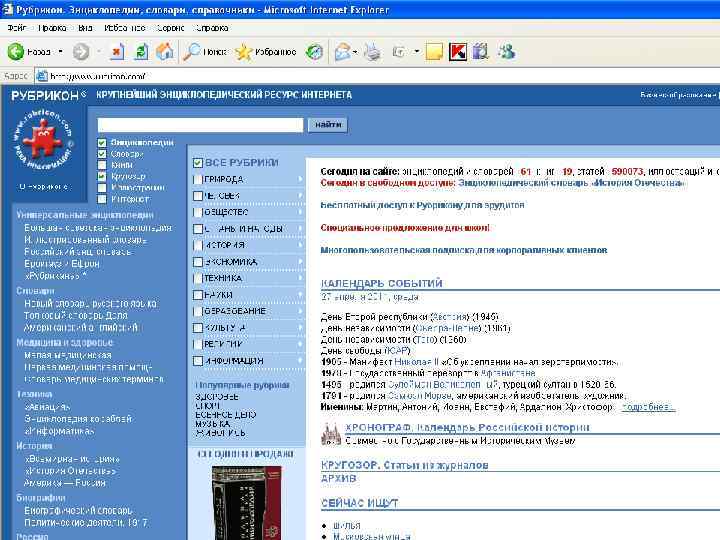
Task: Click the Internet Explorer window title icon
Action: point(7,9)
